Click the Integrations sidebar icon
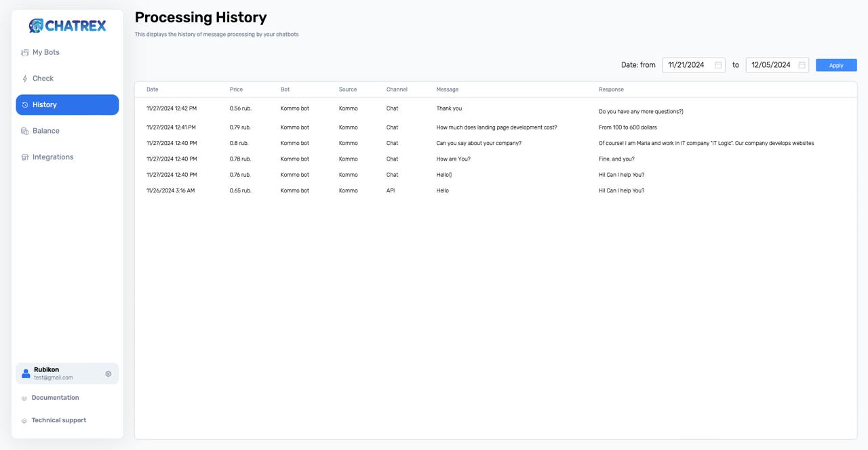This screenshot has height=450, width=868. coord(24,157)
